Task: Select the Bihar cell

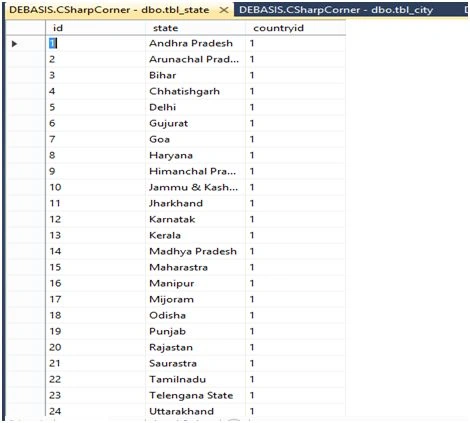Action: click(x=195, y=75)
